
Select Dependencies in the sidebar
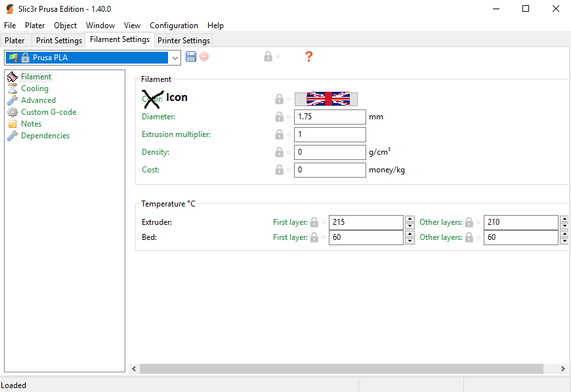[x=45, y=136]
